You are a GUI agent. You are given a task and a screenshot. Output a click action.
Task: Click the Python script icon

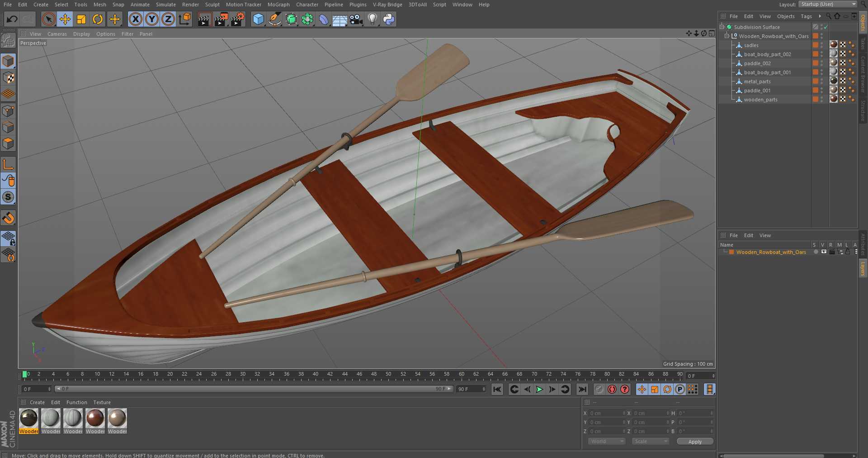389,19
